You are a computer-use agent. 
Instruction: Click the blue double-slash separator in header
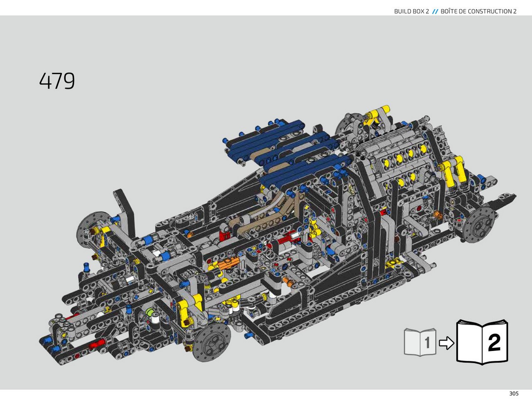tap(435, 12)
